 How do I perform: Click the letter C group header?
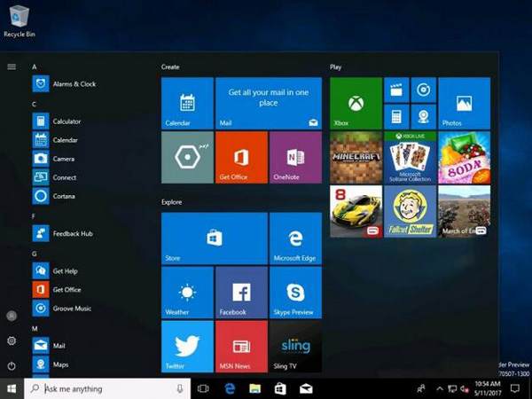35,104
